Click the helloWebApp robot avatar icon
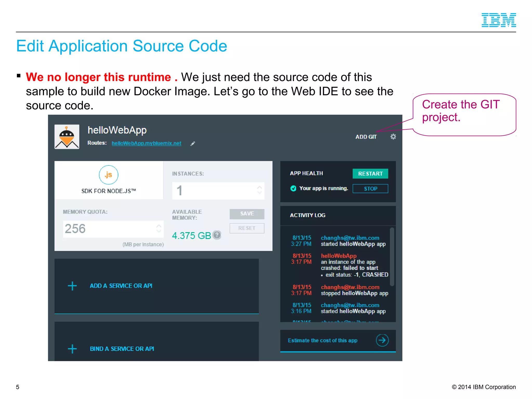 pyautogui.click(x=67, y=137)
